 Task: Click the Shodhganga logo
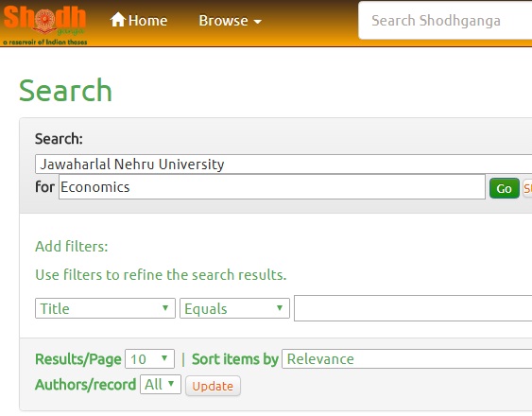(44, 25)
